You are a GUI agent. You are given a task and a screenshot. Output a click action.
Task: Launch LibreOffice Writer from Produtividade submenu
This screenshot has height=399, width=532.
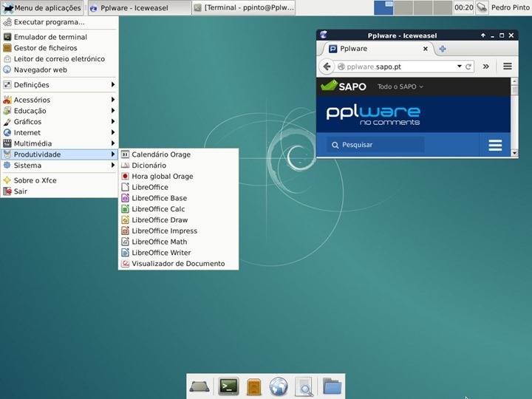point(161,253)
